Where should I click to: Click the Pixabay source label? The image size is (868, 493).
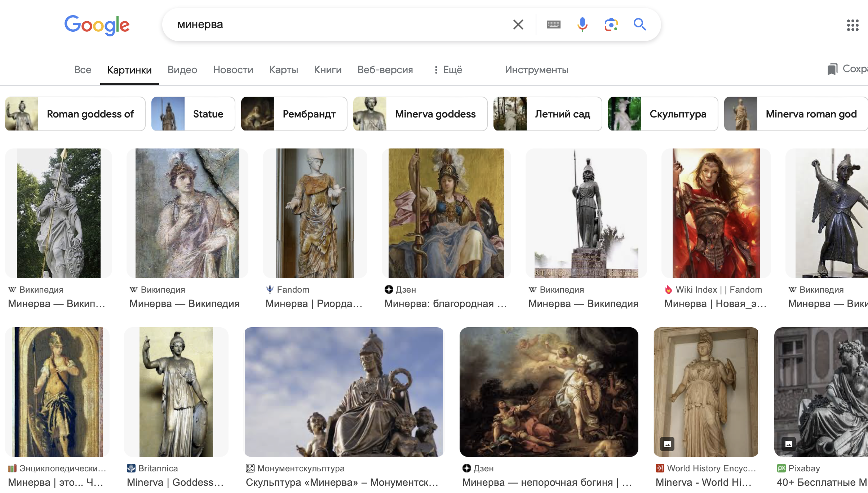tap(804, 468)
